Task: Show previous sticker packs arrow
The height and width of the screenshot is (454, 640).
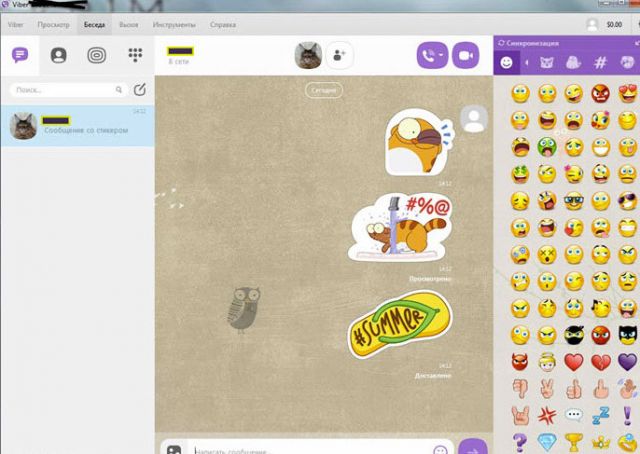Action: pyautogui.click(x=527, y=62)
